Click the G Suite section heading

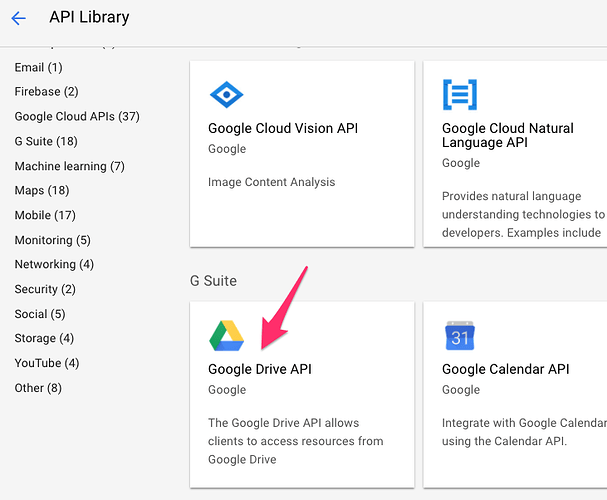click(213, 281)
